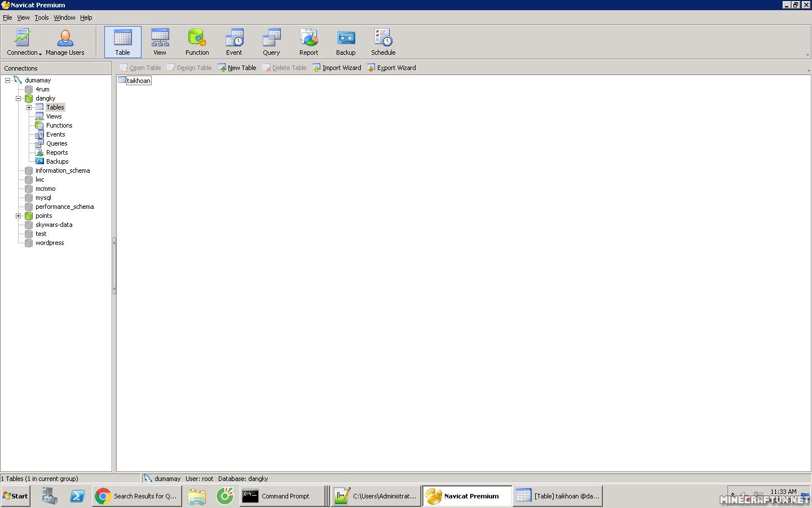Viewport: 812px width, 508px height.
Task: Click the Backups node icon under dangky
Action: pyautogui.click(x=39, y=161)
